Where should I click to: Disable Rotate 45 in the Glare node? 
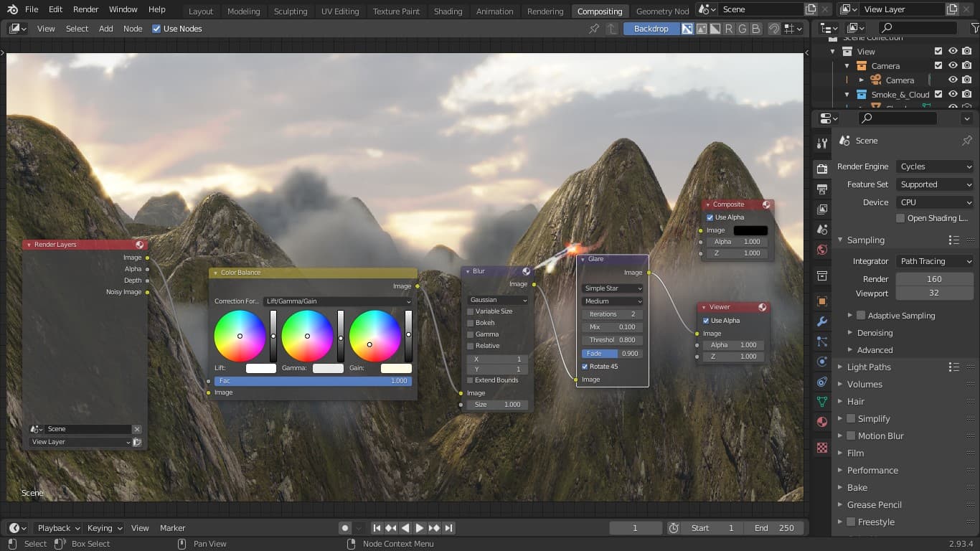click(585, 367)
